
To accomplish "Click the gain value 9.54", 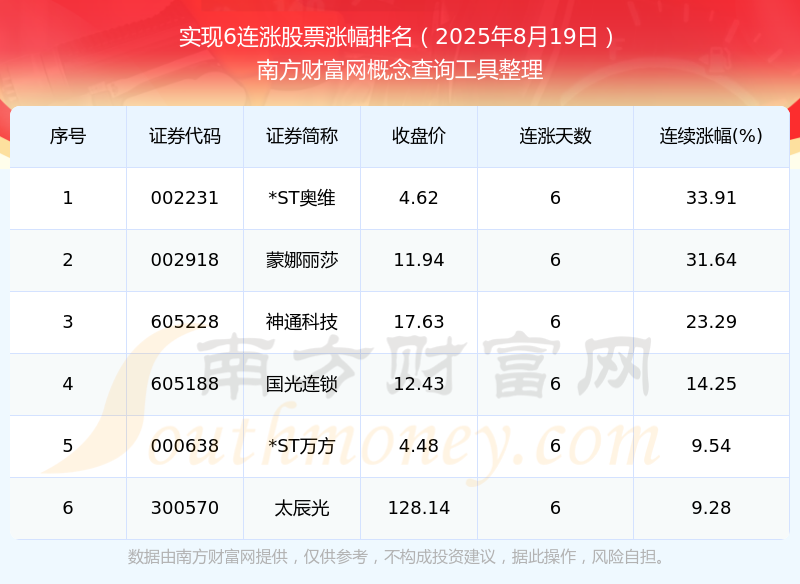I will [711, 446].
